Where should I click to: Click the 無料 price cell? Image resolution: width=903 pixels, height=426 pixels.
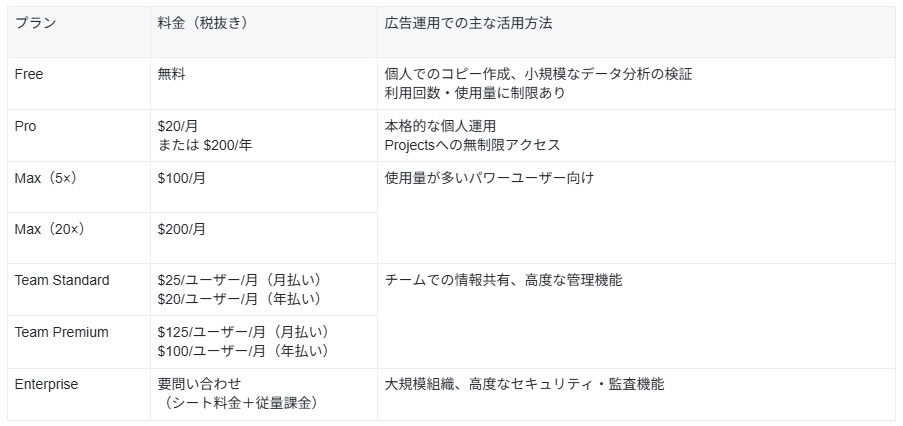pyautogui.click(x=264, y=83)
